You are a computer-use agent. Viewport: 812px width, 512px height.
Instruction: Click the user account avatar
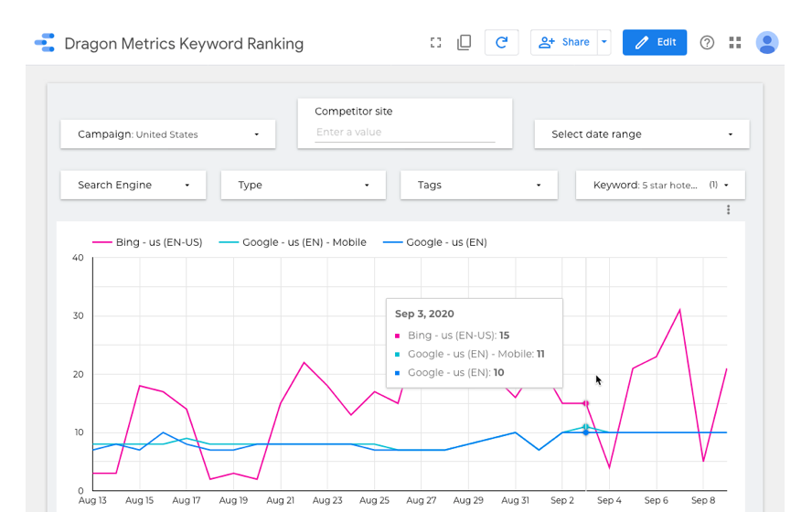(x=767, y=42)
